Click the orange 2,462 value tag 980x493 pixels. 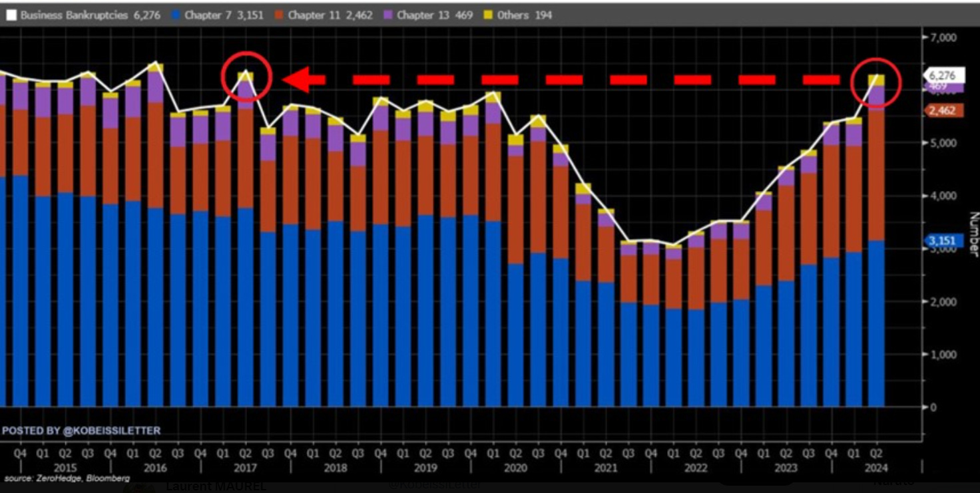click(942, 110)
